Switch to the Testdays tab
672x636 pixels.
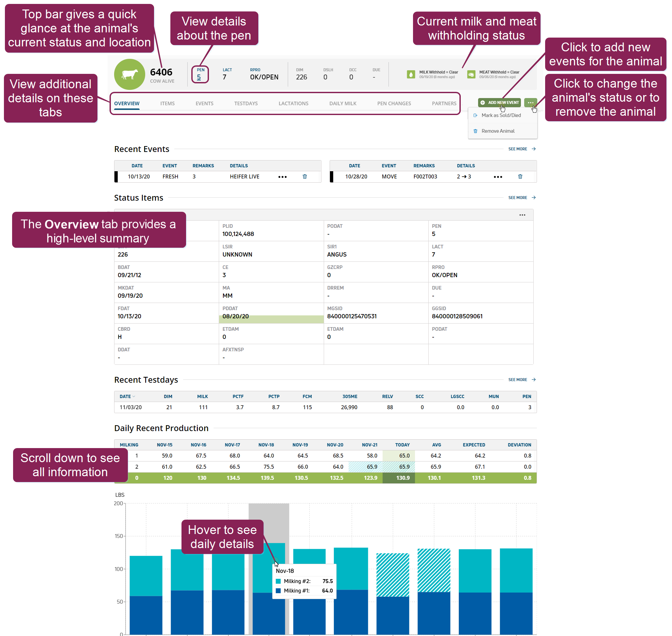246,103
